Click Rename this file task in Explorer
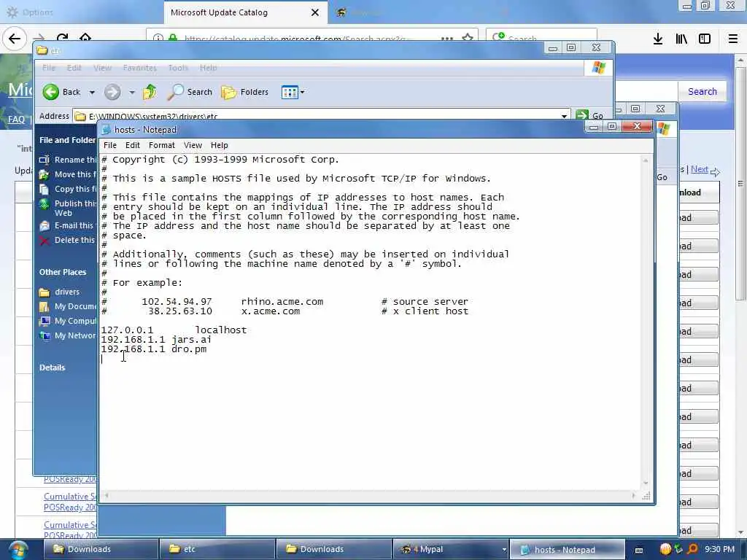 (68, 160)
